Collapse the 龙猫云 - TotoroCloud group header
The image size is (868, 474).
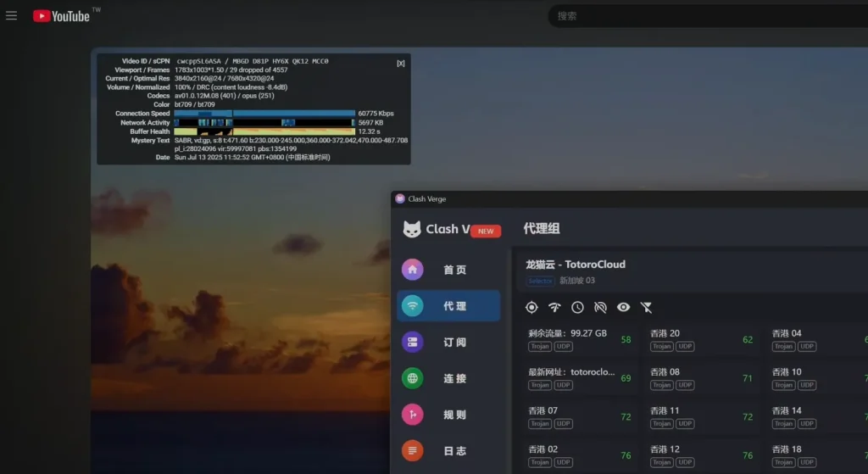pos(692,271)
